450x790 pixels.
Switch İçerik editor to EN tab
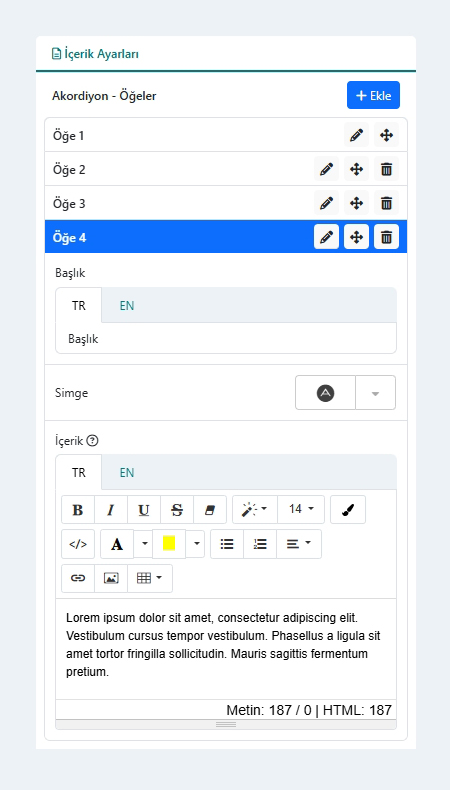tap(126, 472)
